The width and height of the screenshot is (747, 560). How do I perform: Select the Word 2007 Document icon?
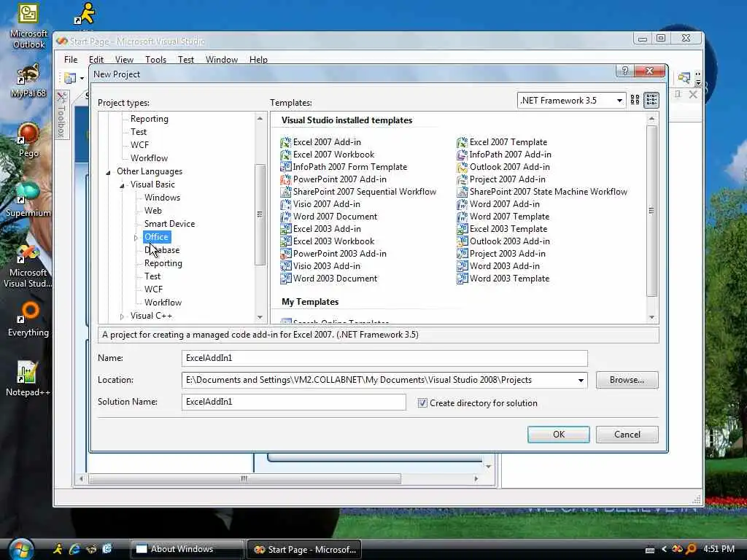click(285, 216)
